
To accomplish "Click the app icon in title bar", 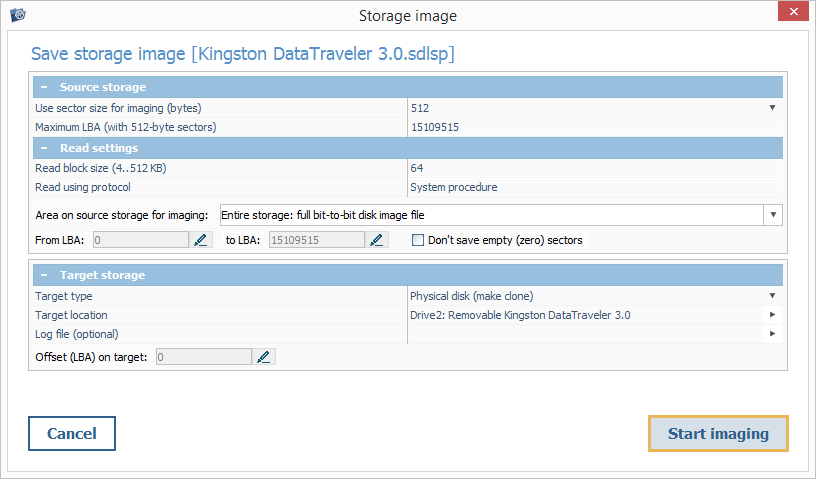I will tap(17, 15).
